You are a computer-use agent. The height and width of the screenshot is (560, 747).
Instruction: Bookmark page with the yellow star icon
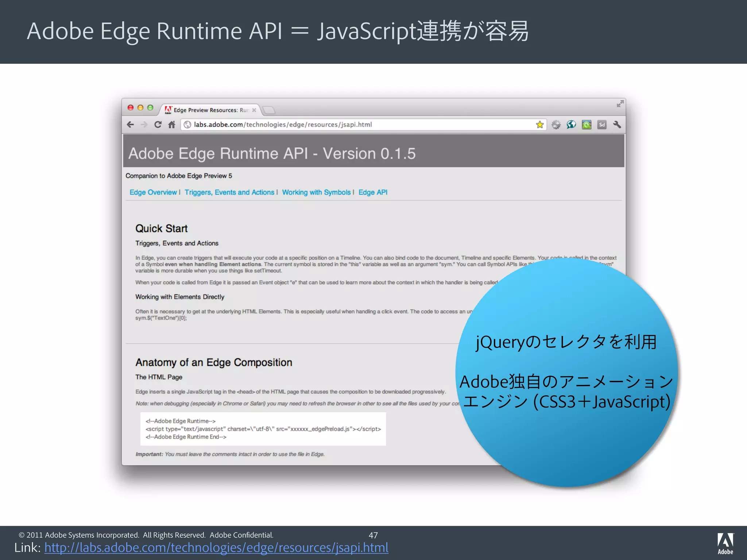(540, 125)
